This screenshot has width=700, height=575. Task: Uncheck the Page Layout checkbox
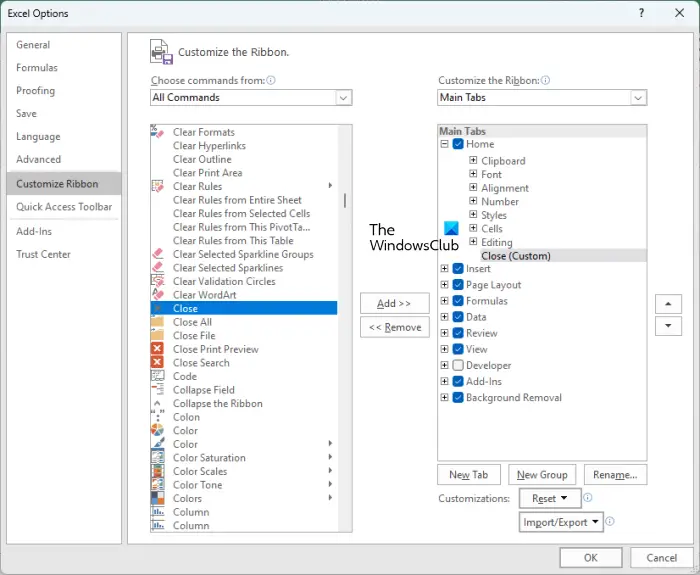(458, 284)
